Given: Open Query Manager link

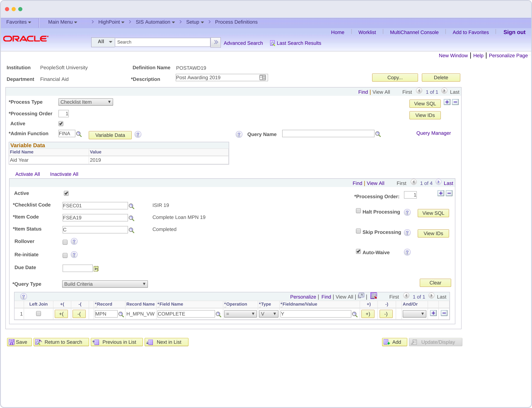Looking at the screenshot, I should click(x=433, y=133).
